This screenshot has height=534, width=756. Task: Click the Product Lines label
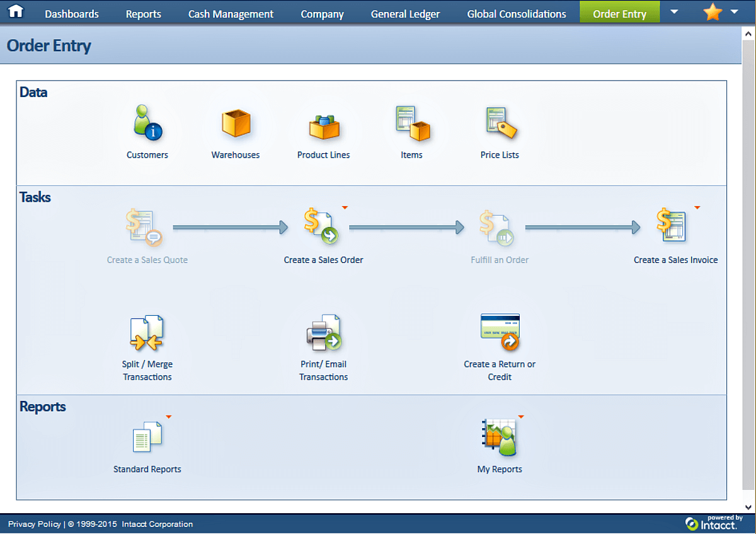tap(324, 155)
